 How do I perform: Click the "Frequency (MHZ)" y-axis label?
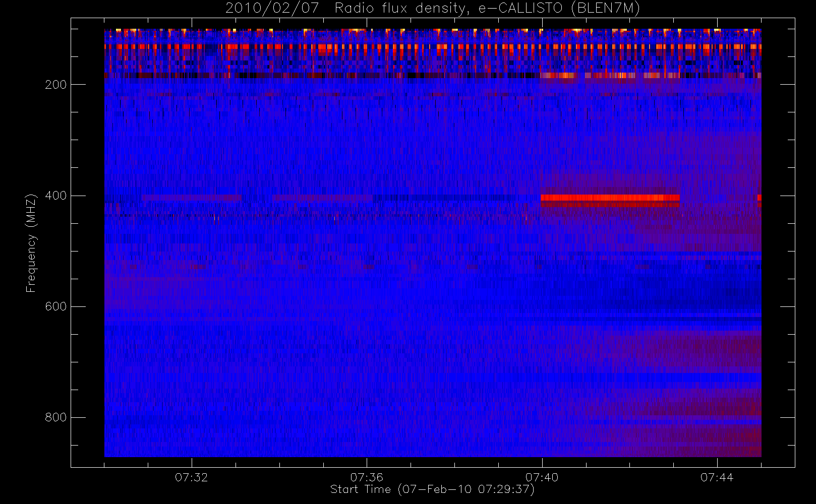tap(31, 243)
